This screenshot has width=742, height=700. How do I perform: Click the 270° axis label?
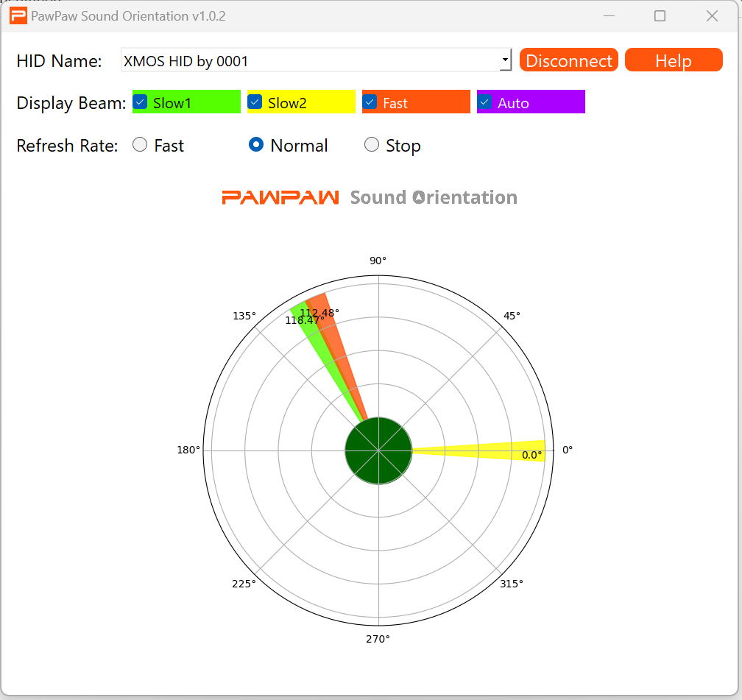click(x=378, y=639)
